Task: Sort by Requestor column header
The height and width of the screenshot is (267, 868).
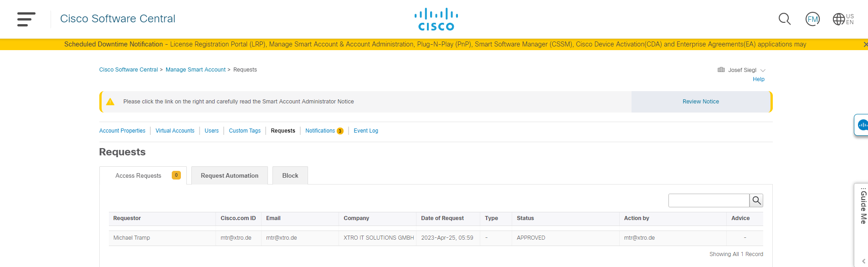Action: [x=127, y=218]
